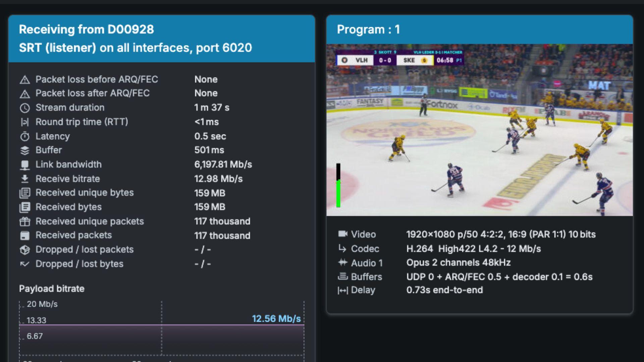This screenshot has width=644, height=362.
Task: Click the Video camera icon
Action: click(x=342, y=234)
